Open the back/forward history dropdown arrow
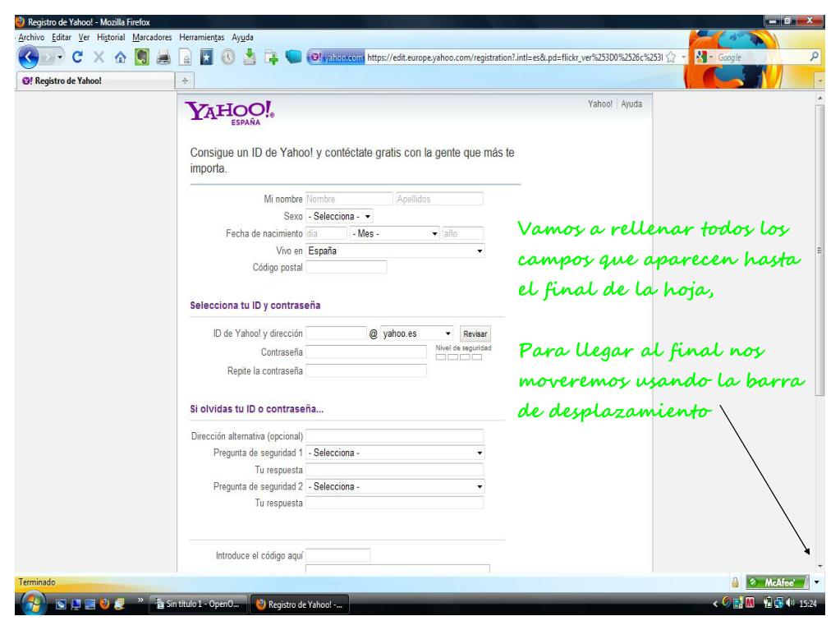This screenshot has width=840, height=630. pyautogui.click(x=60, y=57)
